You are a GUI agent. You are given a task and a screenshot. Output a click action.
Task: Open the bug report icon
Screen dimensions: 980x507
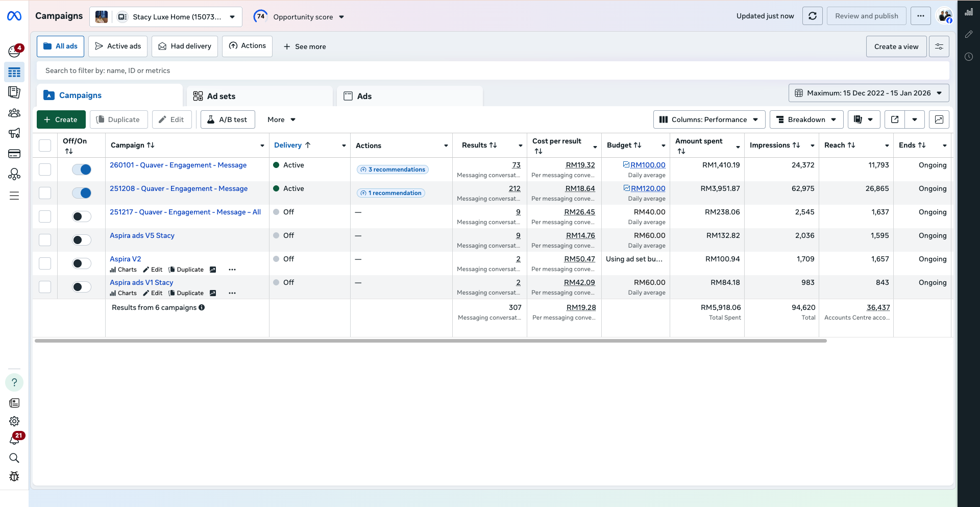[14, 476]
